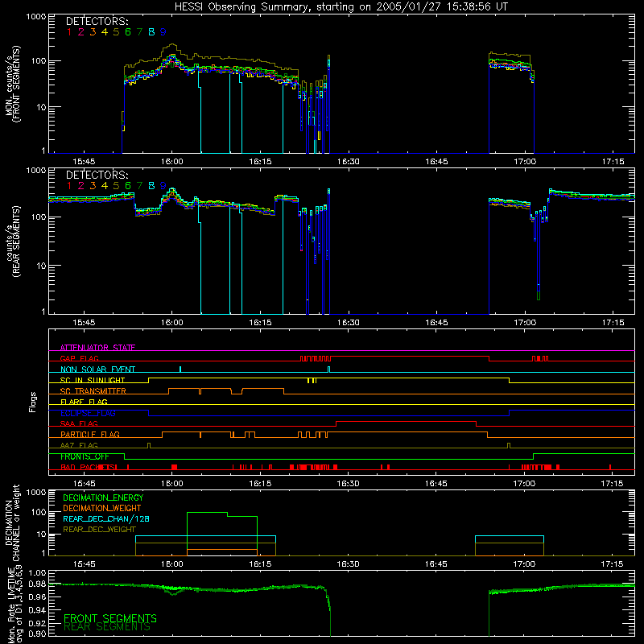Viewport: 644px width, 644px height.
Task: Click the olive flag label below PARTICLE FLAG
Action: [x=79, y=445]
